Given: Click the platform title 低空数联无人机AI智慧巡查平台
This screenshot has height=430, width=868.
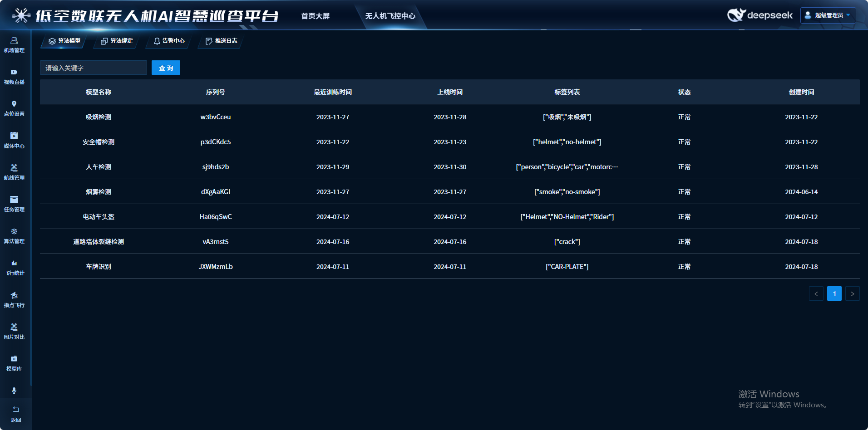Looking at the screenshot, I should pyautogui.click(x=157, y=16).
